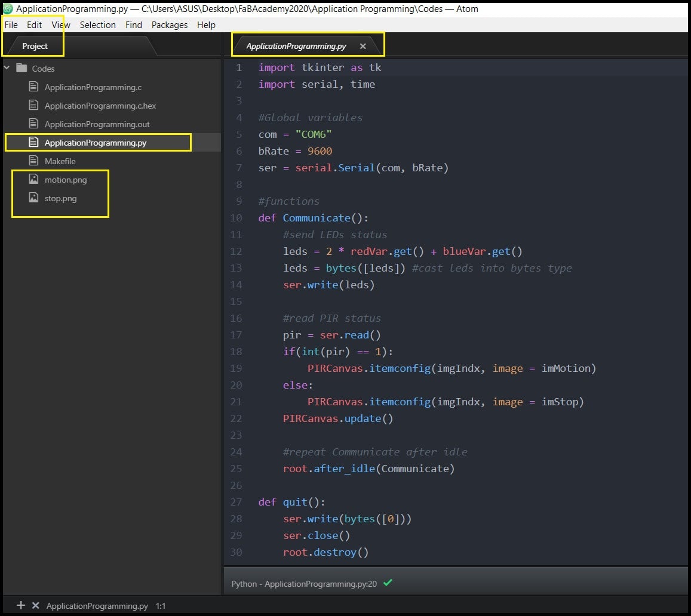The image size is (691, 616).
Task: Open the Help menu
Action: pyautogui.click(x=206, y=24)
